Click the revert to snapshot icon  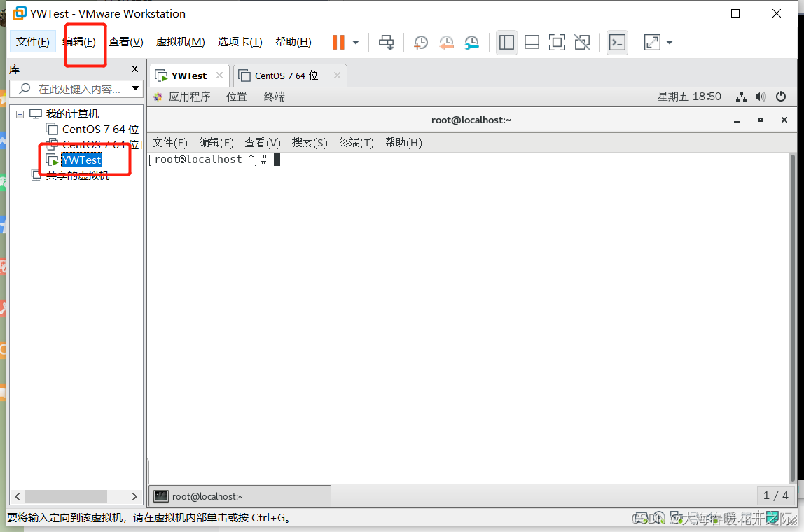[x=446, y=43]
